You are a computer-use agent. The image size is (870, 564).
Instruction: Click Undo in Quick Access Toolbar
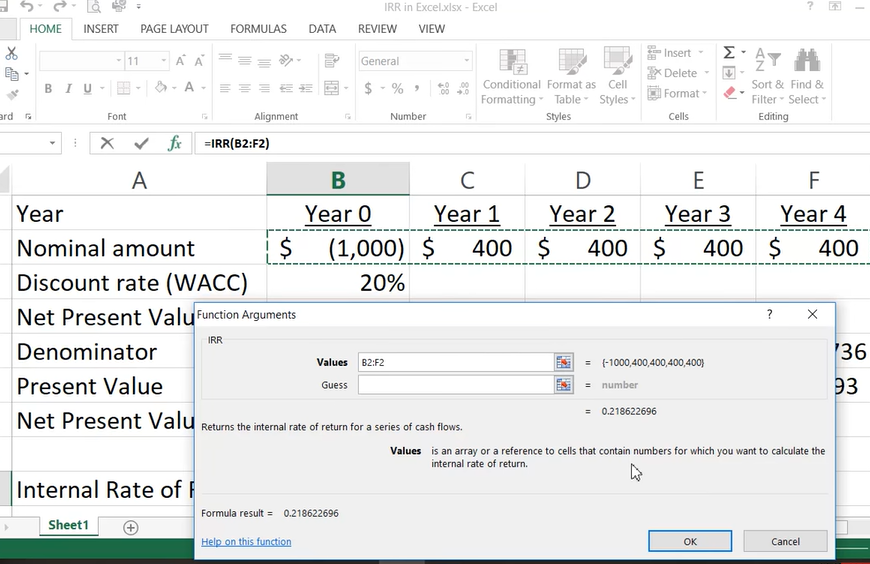coord(27,7)
